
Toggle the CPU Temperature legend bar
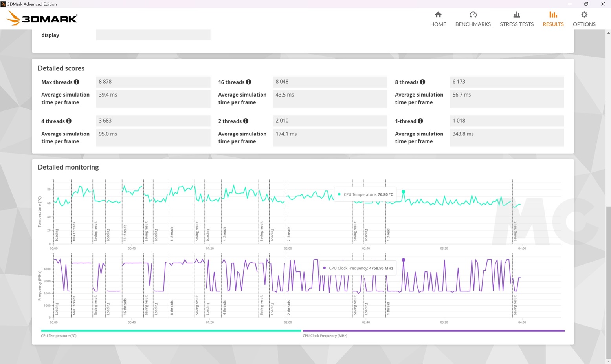click(x=171, y=331)
